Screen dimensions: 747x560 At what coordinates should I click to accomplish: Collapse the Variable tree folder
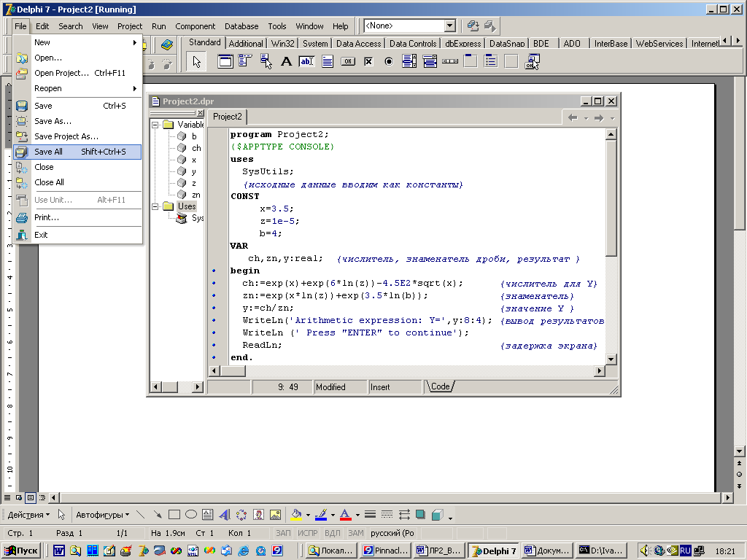pos(155,125)
